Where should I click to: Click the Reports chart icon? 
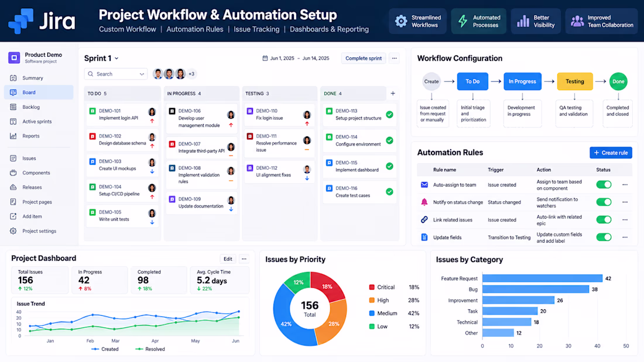[13, 136]
